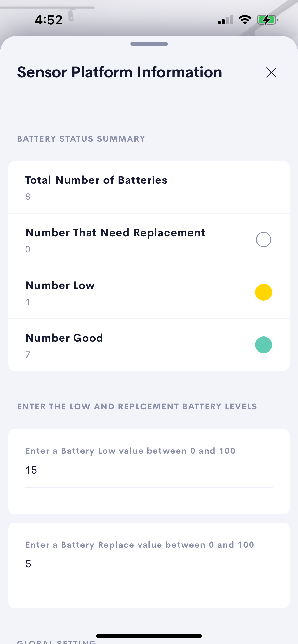Select the Total Number of Batteries row

pyautogui.click(x=149, y=187)
